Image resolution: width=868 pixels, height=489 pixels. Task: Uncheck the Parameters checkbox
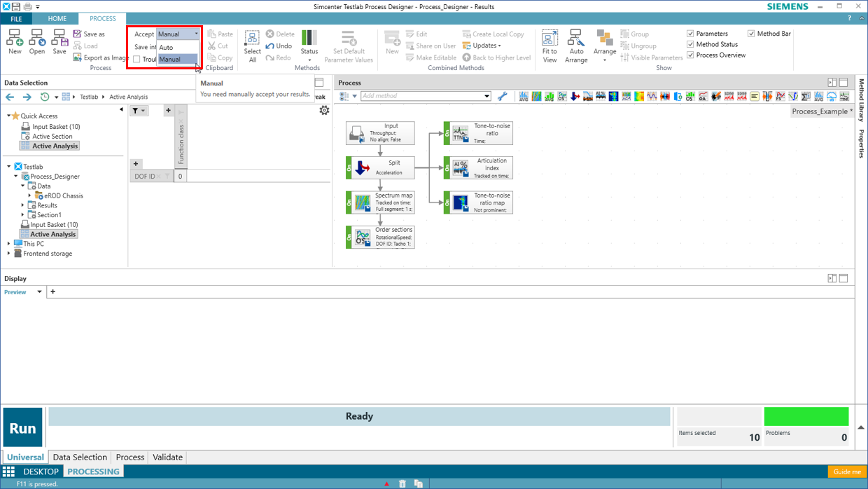pos(690,34)
